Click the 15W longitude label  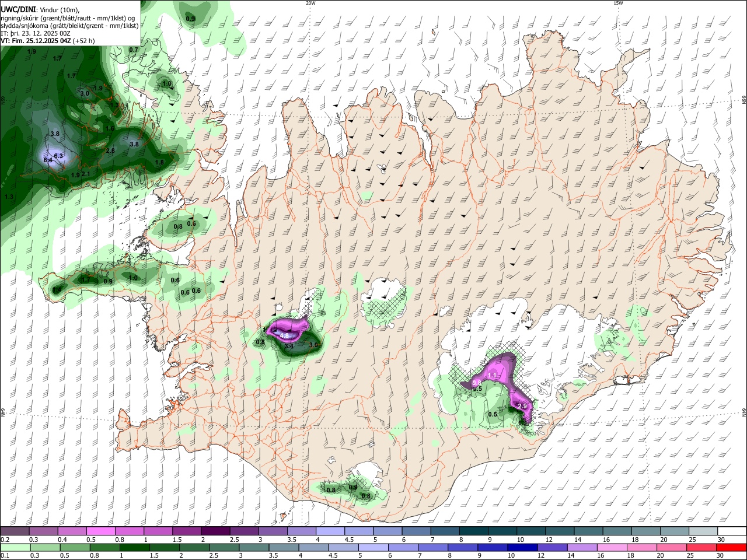point(618,3)
